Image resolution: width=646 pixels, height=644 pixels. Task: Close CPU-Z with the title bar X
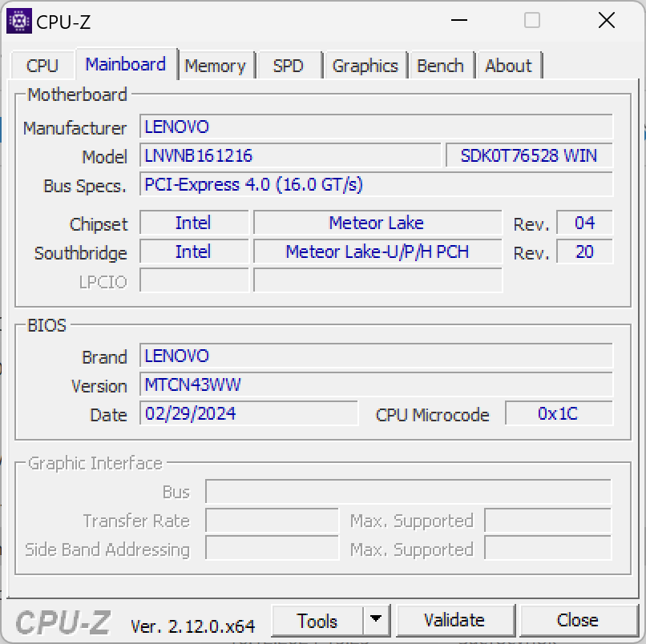coord(607,20)
